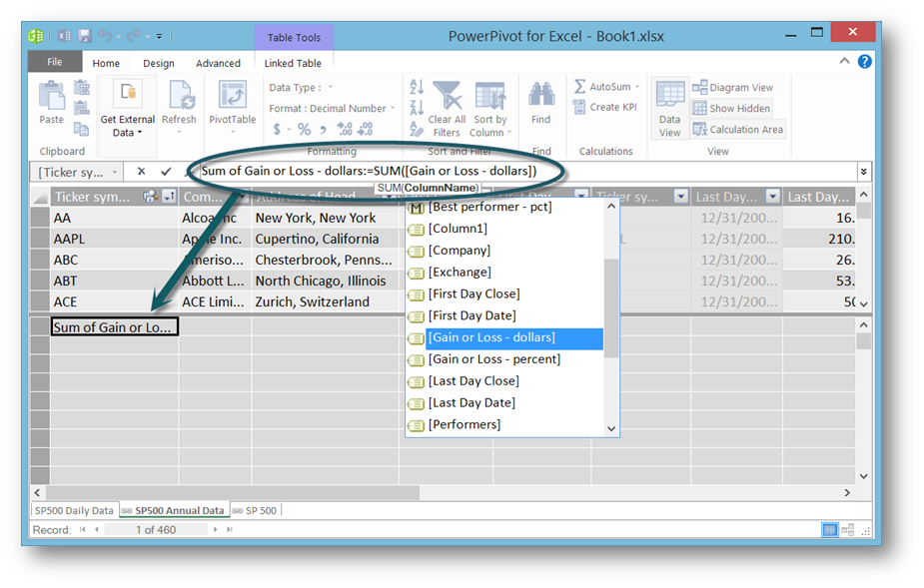Switch to SP 500 sheet tab

(x=255, y=511)
